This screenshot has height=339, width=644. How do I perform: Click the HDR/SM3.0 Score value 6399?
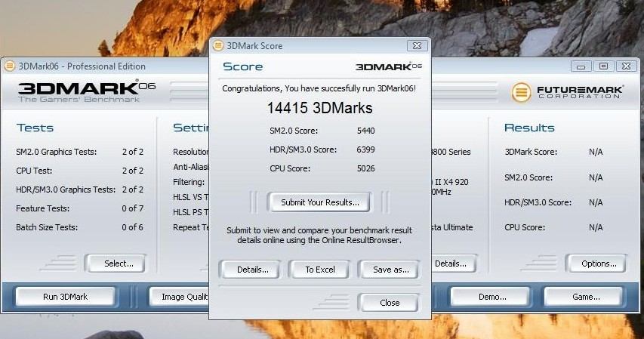[365, 149]
